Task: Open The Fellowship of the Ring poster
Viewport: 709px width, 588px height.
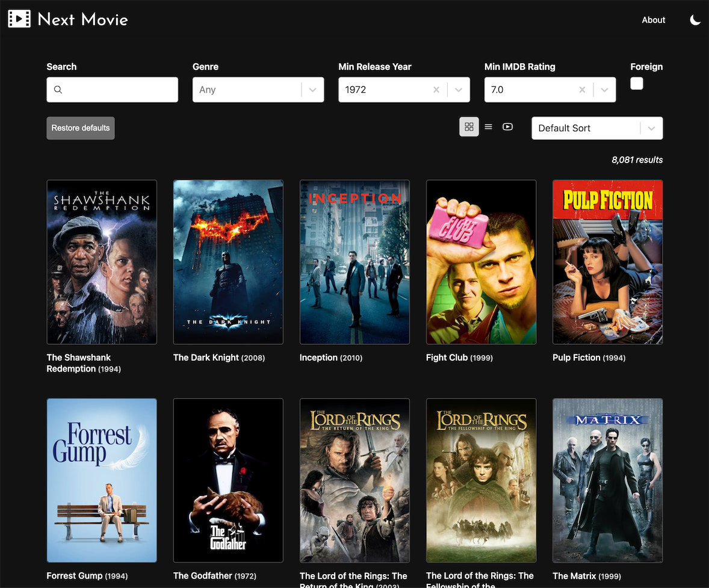Action: (x=481, y=480)
